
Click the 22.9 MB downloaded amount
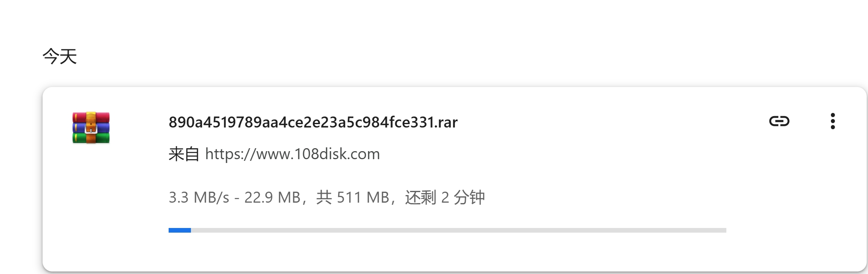click(272, 198)
